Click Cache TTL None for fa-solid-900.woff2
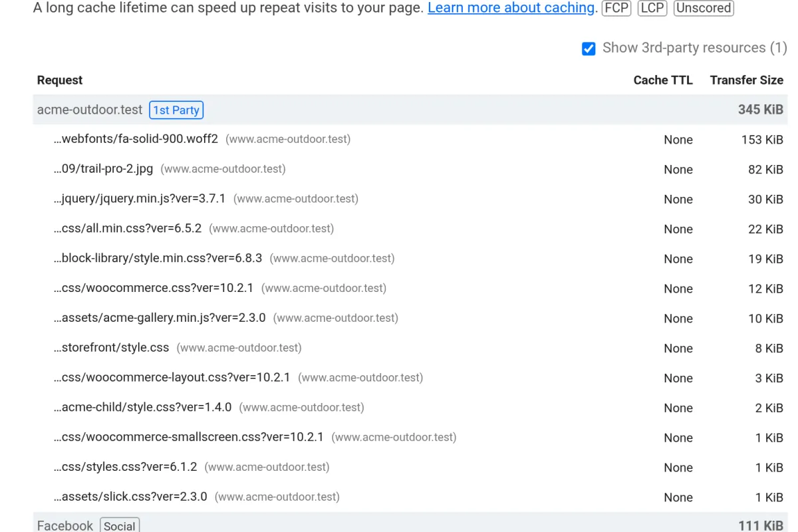 coord(678,140)
